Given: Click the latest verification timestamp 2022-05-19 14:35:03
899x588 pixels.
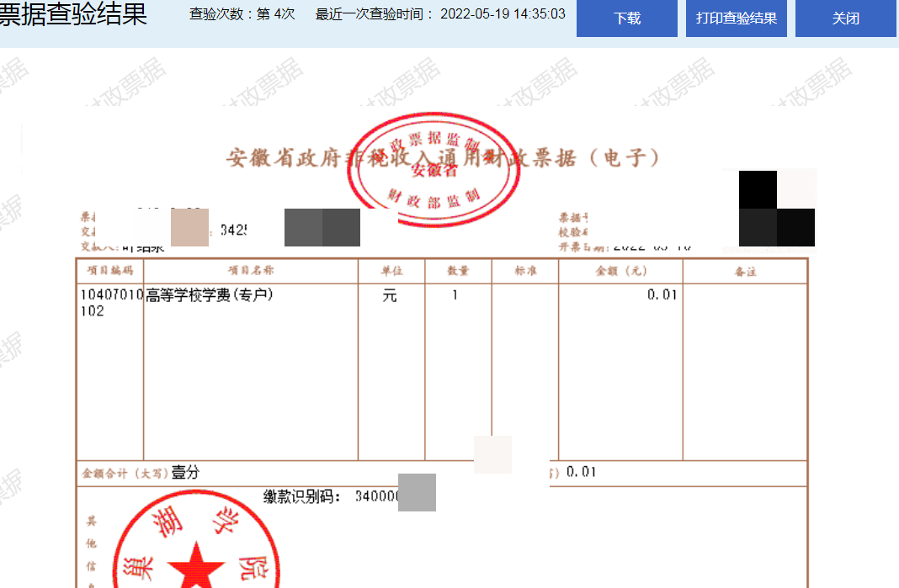Looking at the screenshot, I should pos(503,14).
